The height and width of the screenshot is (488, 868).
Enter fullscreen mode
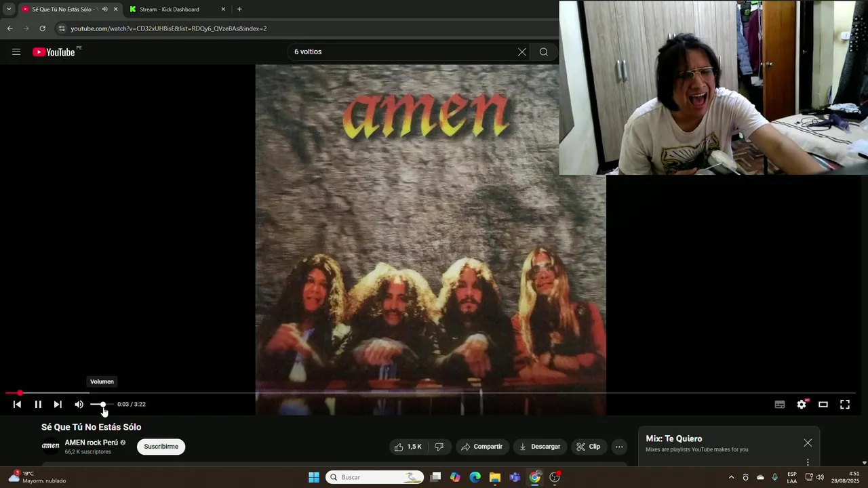(845, 405)
